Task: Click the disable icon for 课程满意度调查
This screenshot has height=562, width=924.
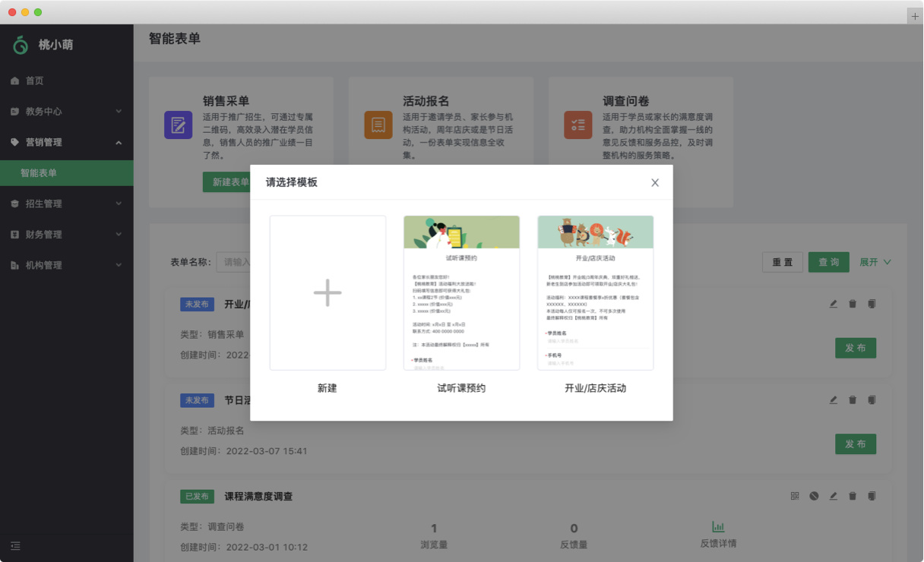Action: point(814,496)
